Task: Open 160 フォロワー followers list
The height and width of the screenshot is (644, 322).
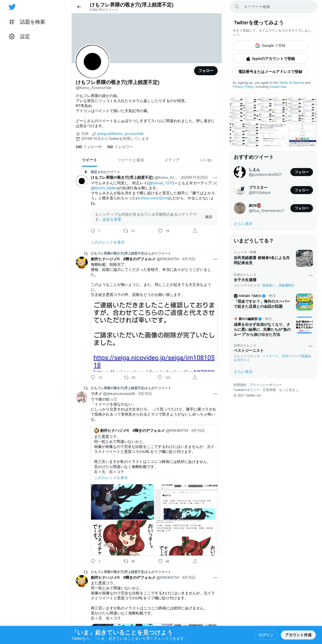Action: coord(120,147)
